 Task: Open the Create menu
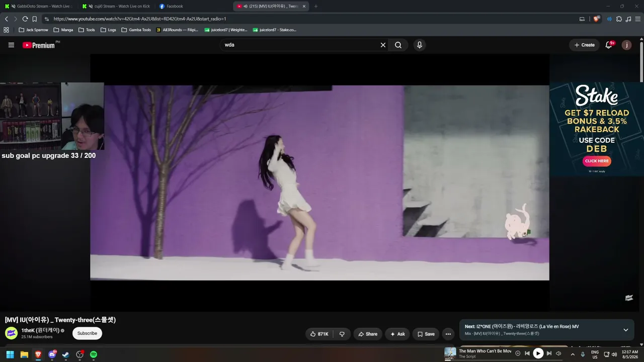585,45
